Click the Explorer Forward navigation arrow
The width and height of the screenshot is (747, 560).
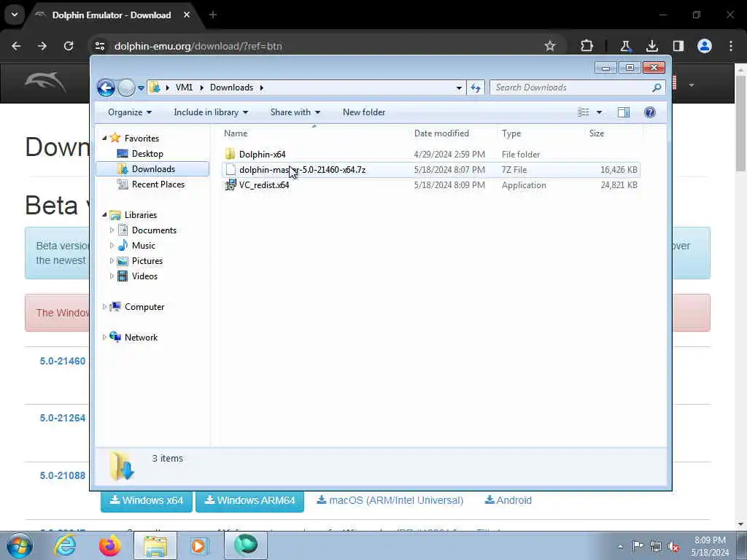[126, 87]
